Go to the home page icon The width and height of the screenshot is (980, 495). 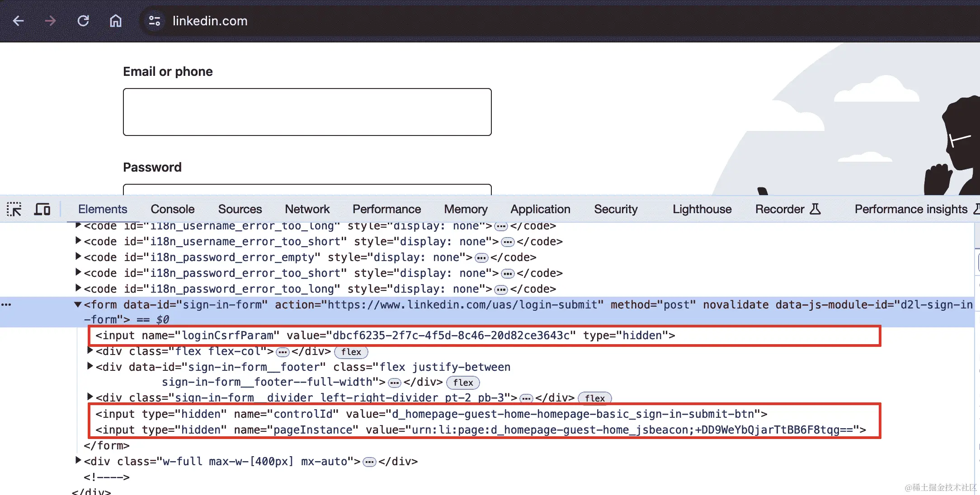(x=116, y=21)
